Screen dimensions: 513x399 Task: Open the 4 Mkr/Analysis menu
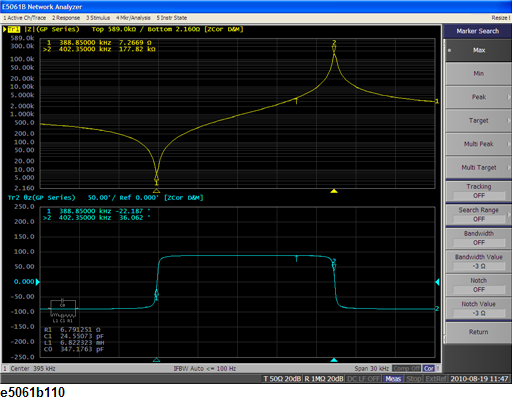point(133,18)
